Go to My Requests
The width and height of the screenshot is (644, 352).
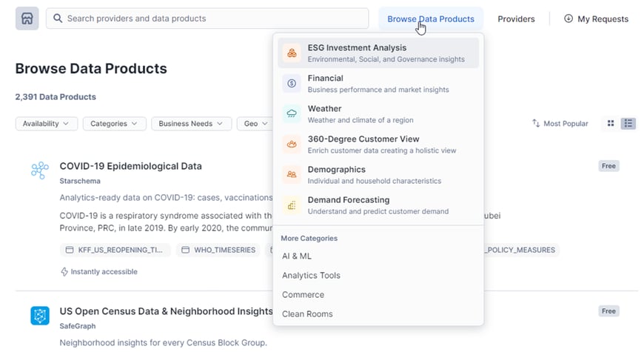(x=596, y=19)
